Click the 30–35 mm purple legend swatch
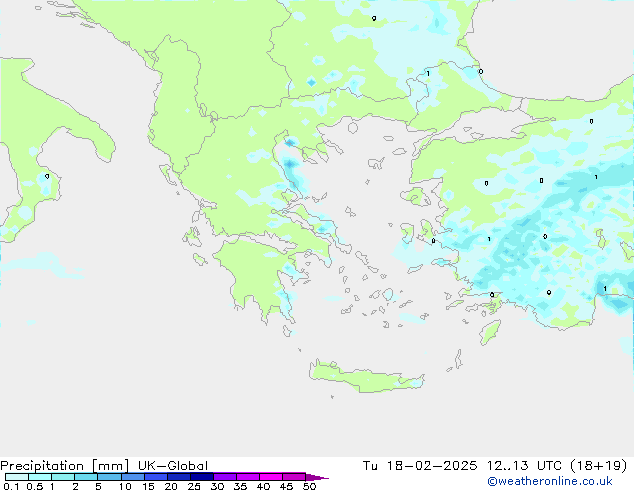 pyautogui.click(x=225, y=477)
